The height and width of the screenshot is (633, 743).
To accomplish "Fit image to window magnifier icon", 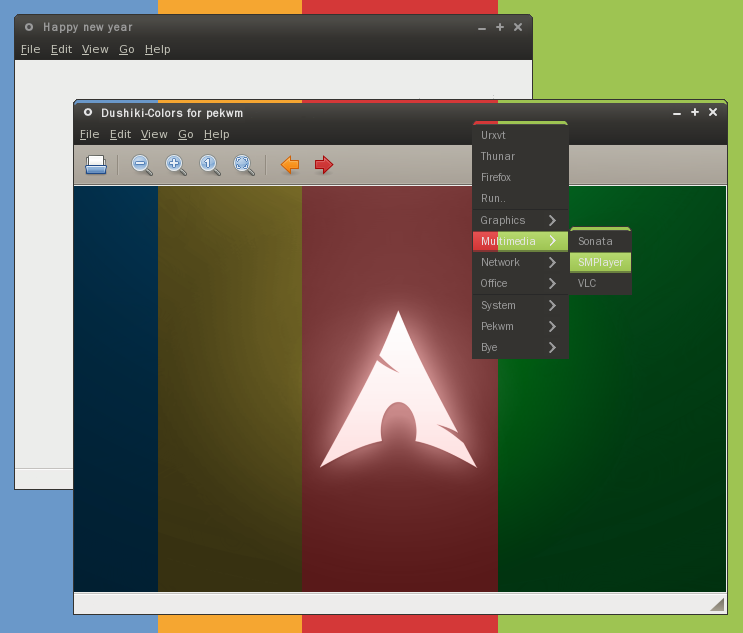I will 244,165.
